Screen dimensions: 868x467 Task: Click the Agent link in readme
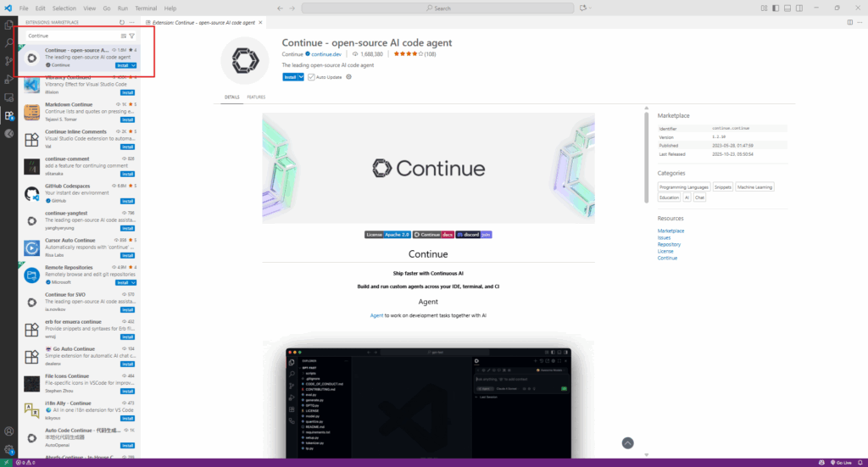pyautogui.click(x=376, y=315)
